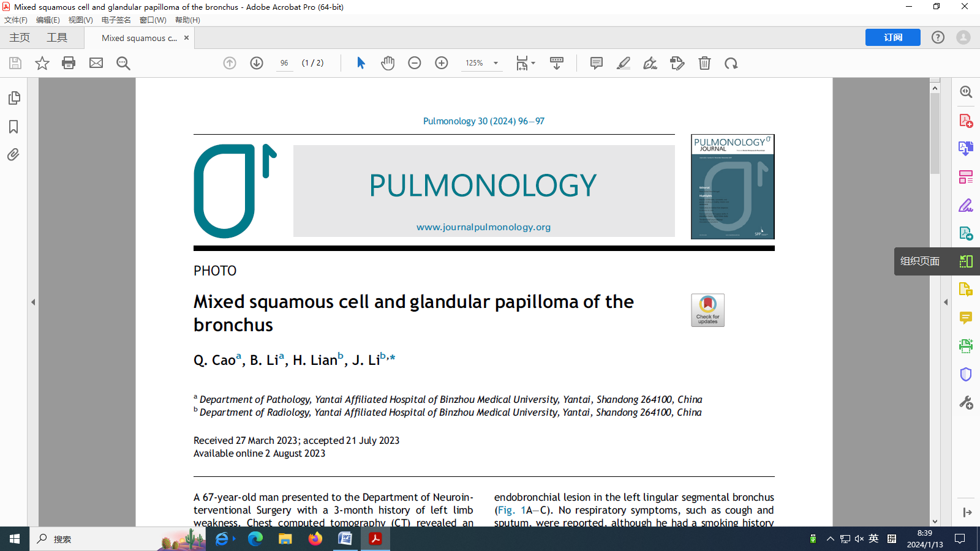The width and height of the screenshot is (980, 551).
Task: Open the Help question mark icon
Action: coord(938,37)
